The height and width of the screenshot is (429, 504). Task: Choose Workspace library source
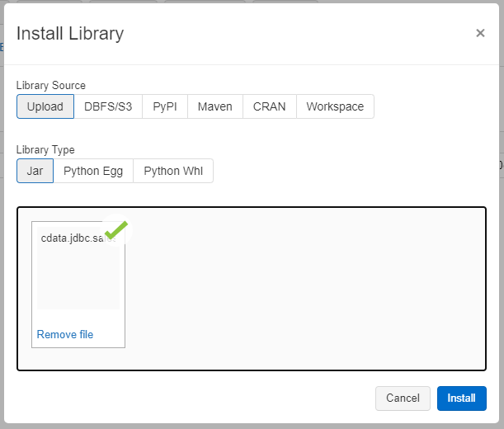coord(335,106)
